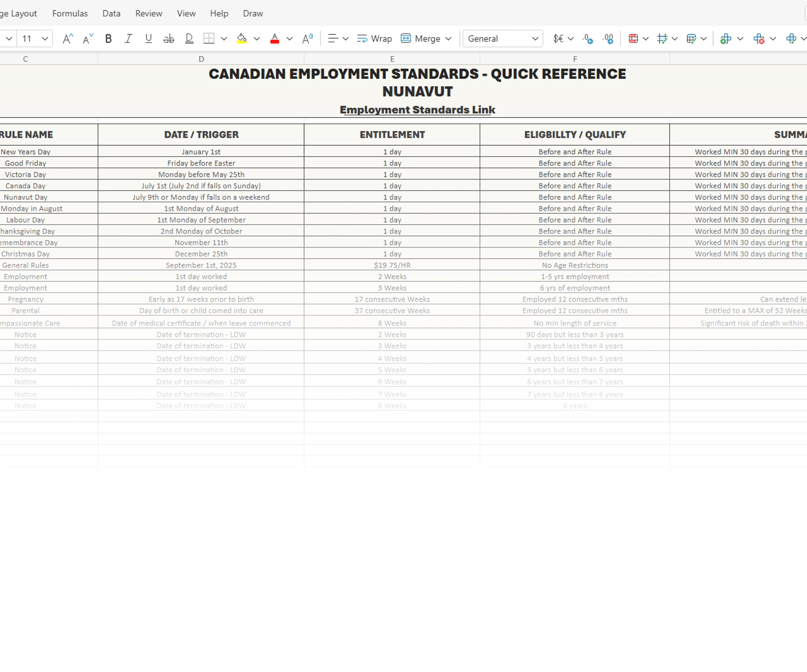The width and height of the screenshot is (807, 672).
Task: Expand the Format as Table dropdown arrow
Action: pyautogui.click(x=704, y=39)
